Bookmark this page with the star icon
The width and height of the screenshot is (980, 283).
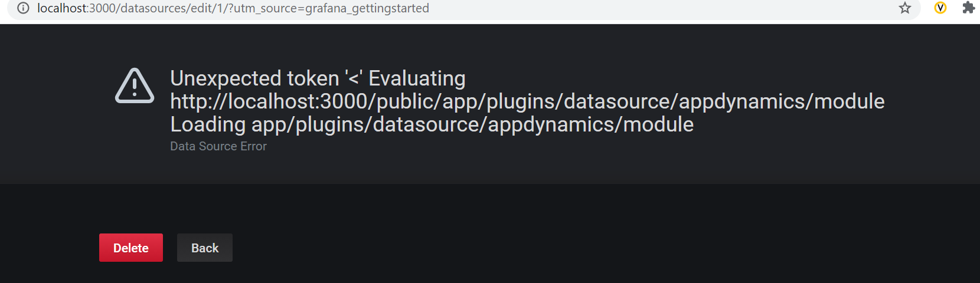905,8
